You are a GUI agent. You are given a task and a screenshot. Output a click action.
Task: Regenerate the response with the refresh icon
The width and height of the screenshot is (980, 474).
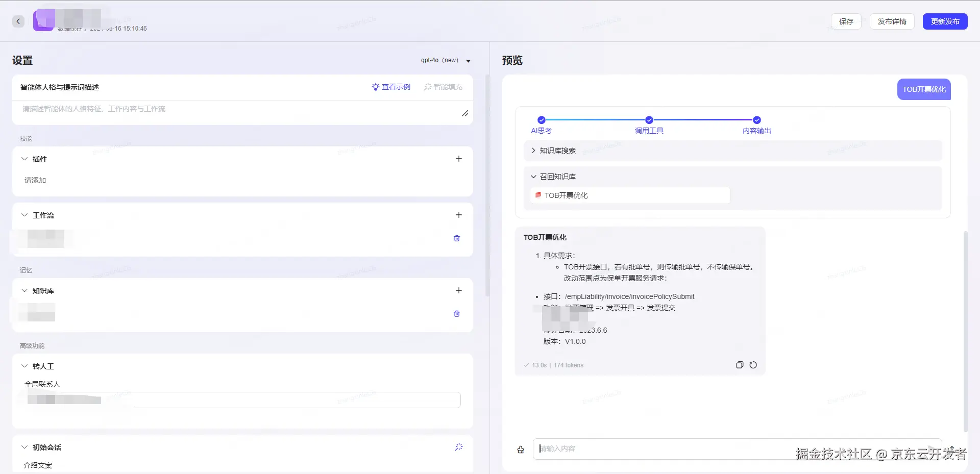[753, 365]
